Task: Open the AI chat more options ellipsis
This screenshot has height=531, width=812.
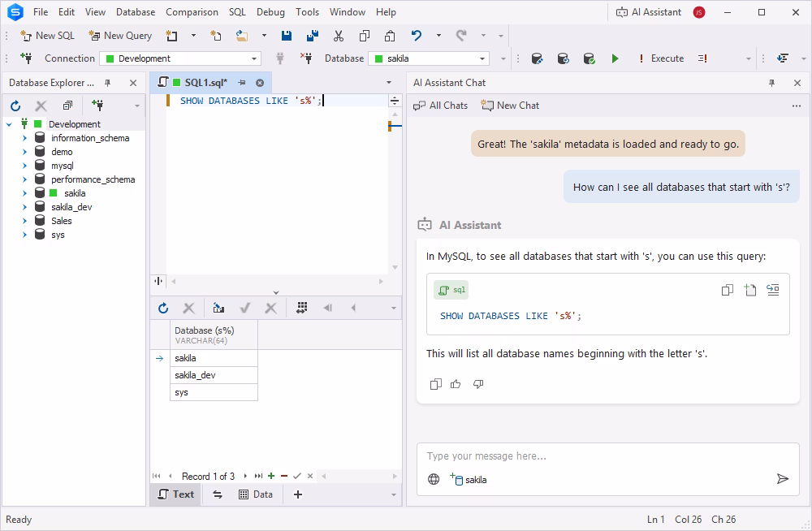Action: point(796,106)
